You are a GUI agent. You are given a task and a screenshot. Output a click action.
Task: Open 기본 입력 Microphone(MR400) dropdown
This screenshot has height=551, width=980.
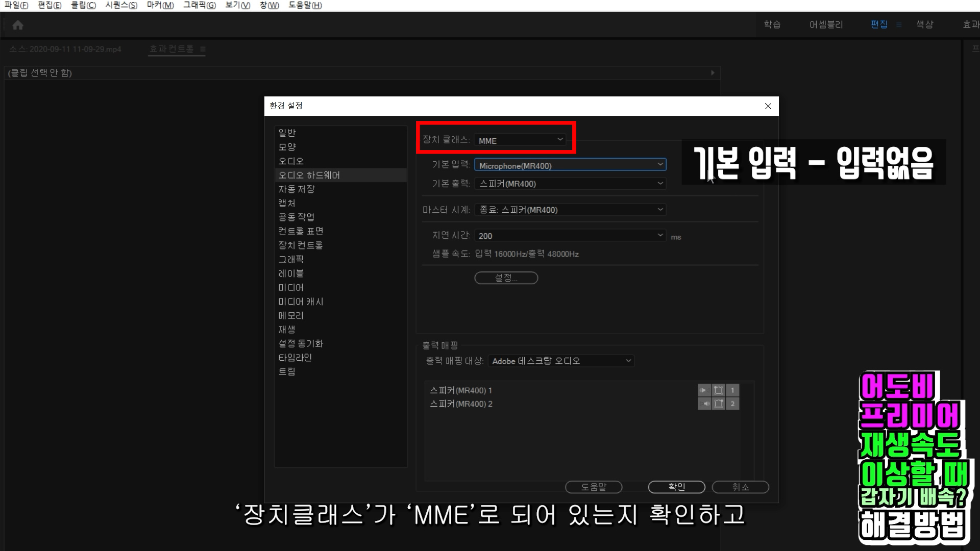pos(570,165)
